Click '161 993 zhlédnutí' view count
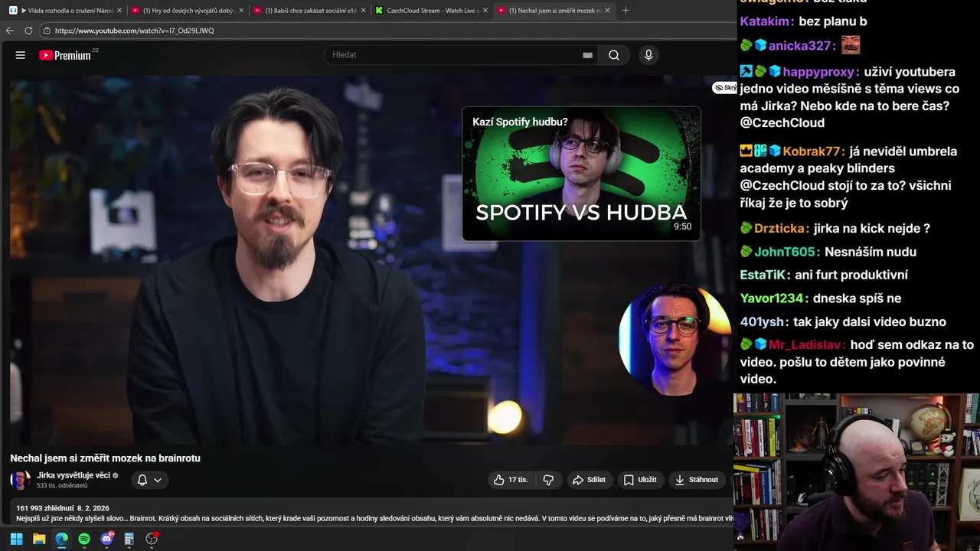The height and width of the screenshot is (551, 980). pyautogui.click(x=44, y=508)
